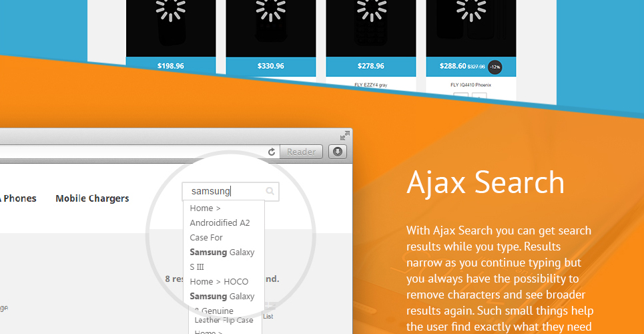Select the Home > HOCO suggestion
Viewport: 644px width, 334px height.
(219, 282)
